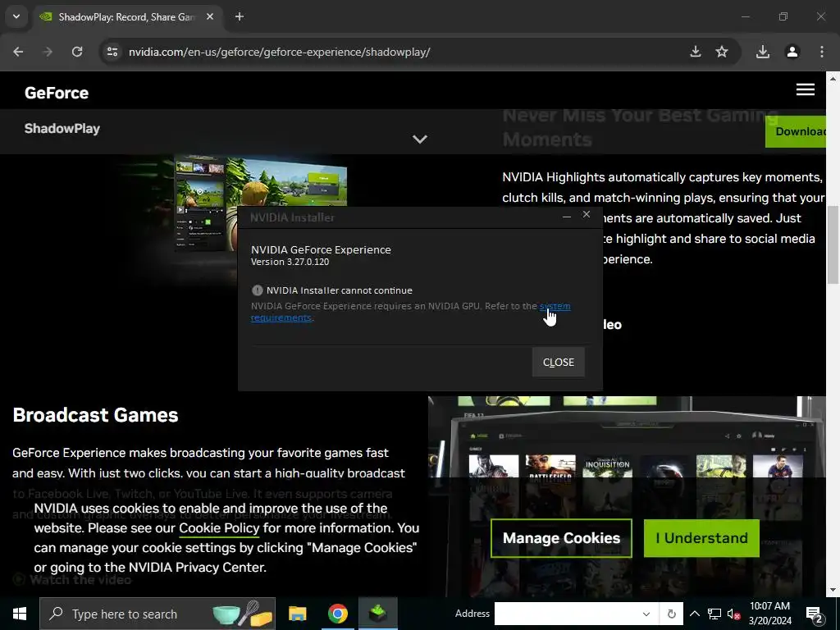Click Watch the video link
The width and height of the screenshot is (840, 630).
[72, 580]
